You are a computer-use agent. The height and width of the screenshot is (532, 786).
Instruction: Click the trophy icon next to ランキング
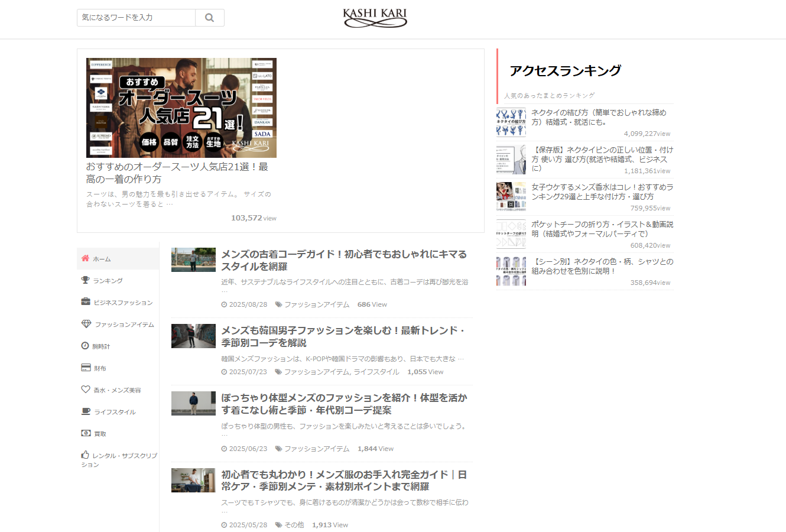[86, 280]
